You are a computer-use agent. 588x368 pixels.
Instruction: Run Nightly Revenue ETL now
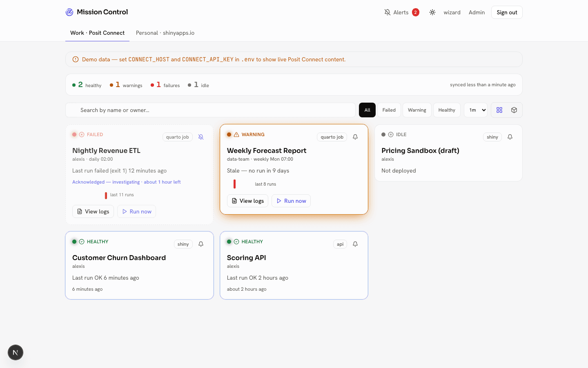pyautogui.click(x=137, y=211)
